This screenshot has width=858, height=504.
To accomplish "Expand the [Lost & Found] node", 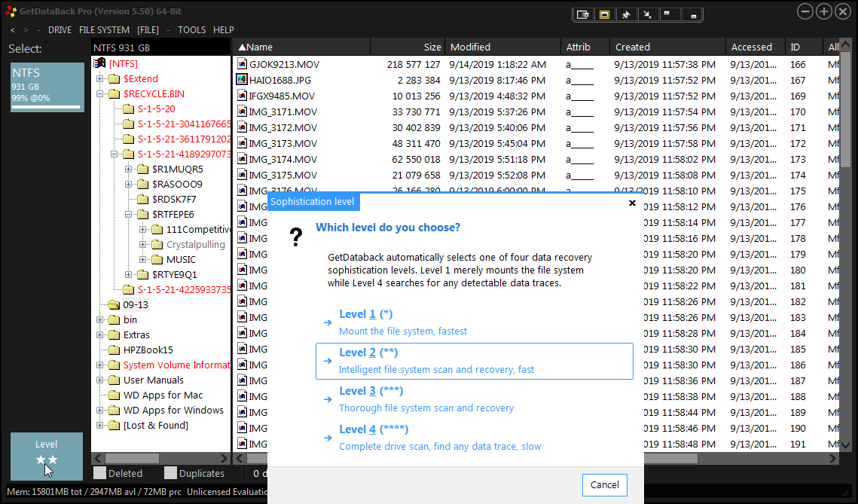I will [99, 425].
